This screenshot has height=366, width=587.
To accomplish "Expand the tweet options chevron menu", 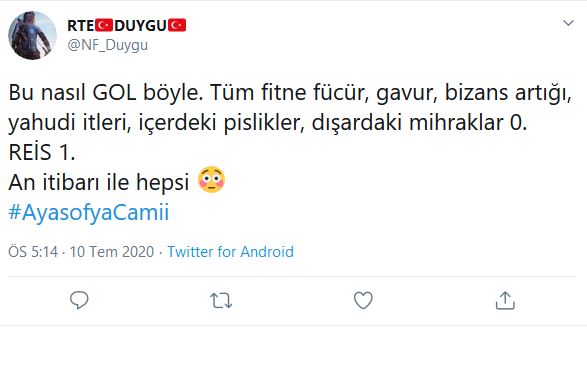I will (x=568, y=23).
